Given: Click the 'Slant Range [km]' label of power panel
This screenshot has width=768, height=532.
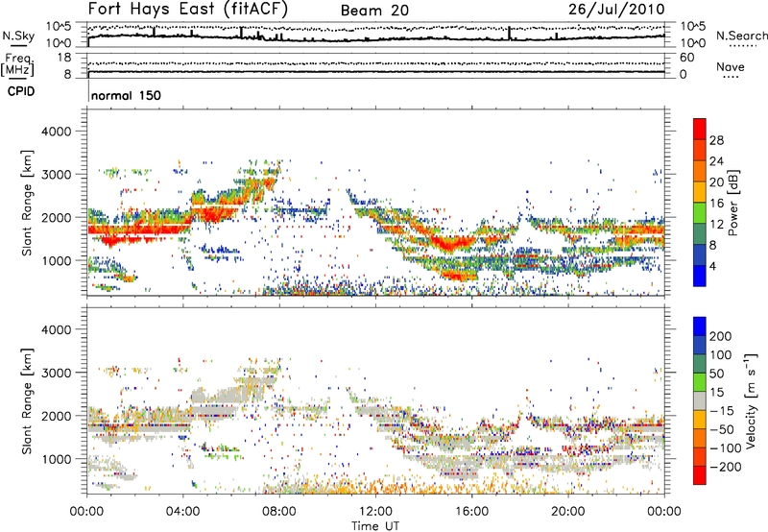Looking at the screenshot, I should tap(27, 203).
